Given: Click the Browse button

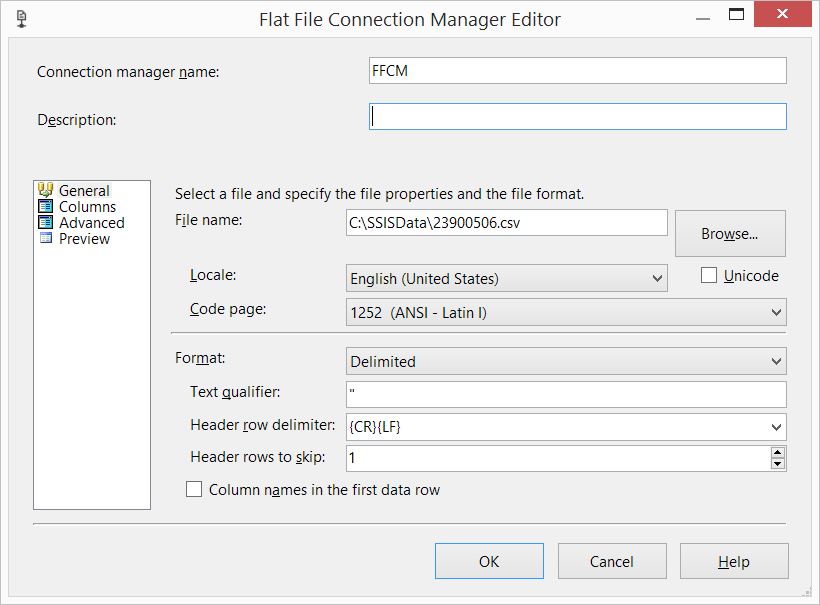Looking at the screenshot, I should pos(730,233).
